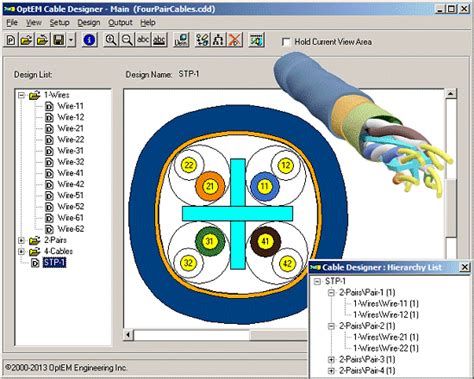Viewport: 474px width, 379px height.
Task: Open the dropdown arrow beside Save icon
Action: pos(71,40)
